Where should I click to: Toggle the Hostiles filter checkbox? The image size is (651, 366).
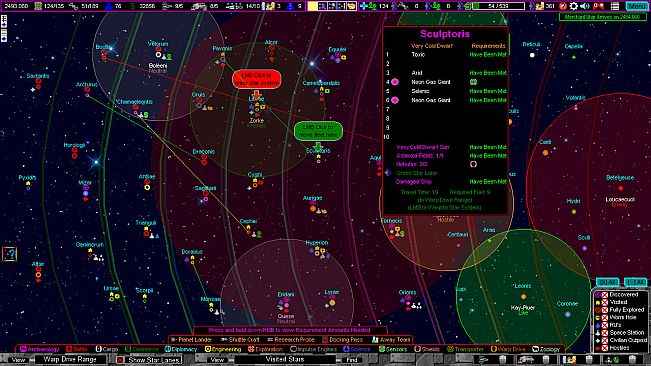[605, 348]
